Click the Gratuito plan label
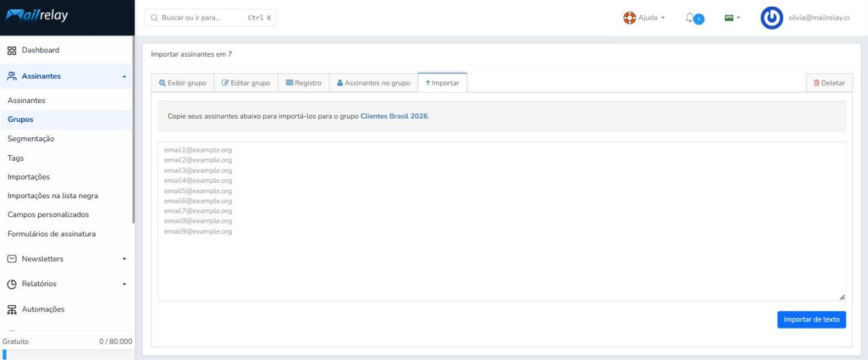 click(x=15, y=341)
